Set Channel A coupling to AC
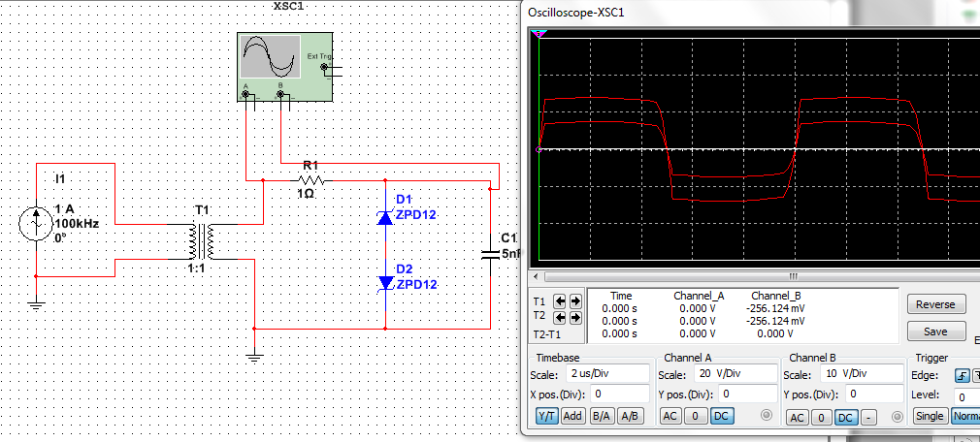This screenshot has width=980, height=442. tap(670, 416)
